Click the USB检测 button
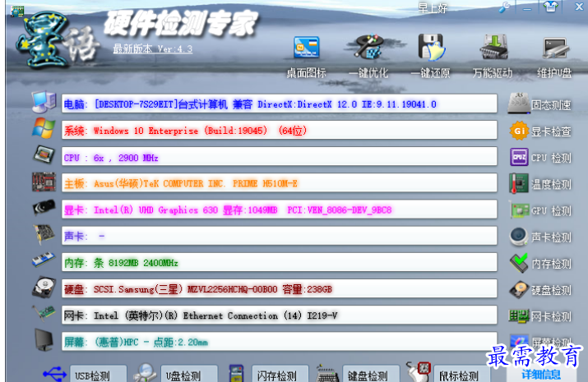The width and height of the screenshot is (588, 382). pyautogui.click(x=98, y=374)
